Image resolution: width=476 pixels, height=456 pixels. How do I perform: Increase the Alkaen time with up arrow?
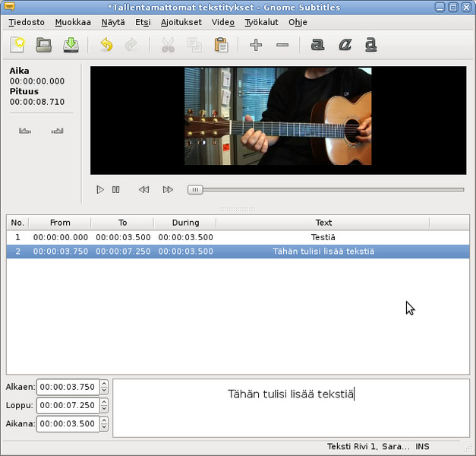pos(104,383)
